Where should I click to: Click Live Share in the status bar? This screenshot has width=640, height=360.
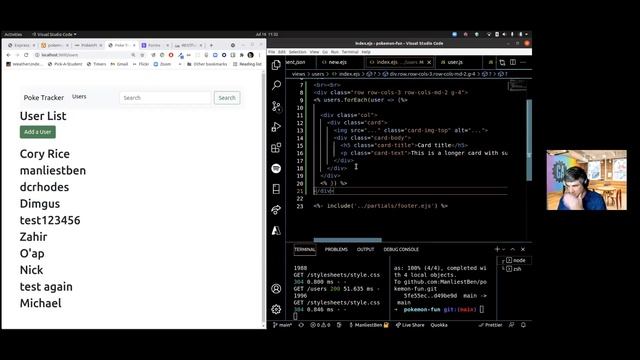[410, 325]
